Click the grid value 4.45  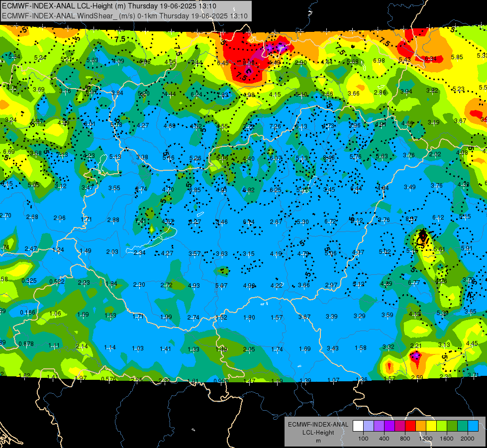click(x=472, y=343)
